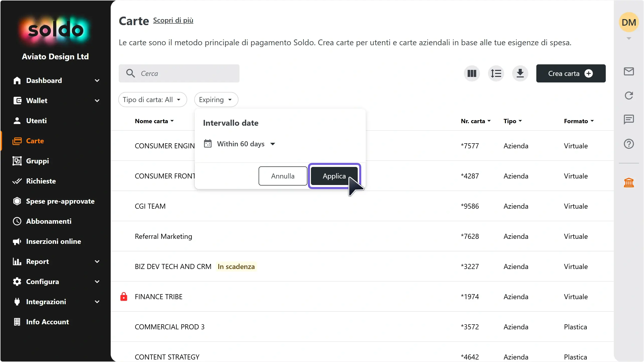Click the Abbonamenti clock icon
The width and height of the screenshot is (644, 362).
(17, 221)
